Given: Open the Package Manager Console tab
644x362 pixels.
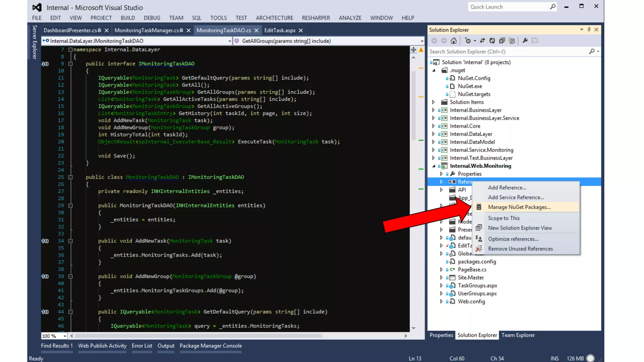Looking at the screenshot, I should tap(211, 346).
